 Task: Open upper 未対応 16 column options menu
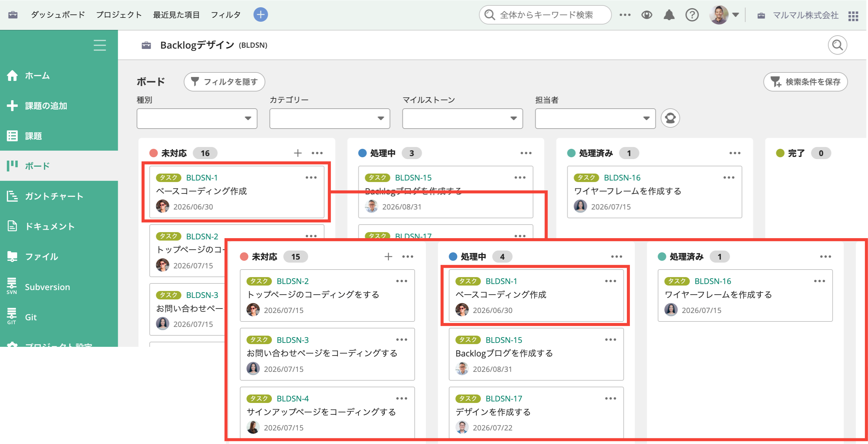click(317, 153)
